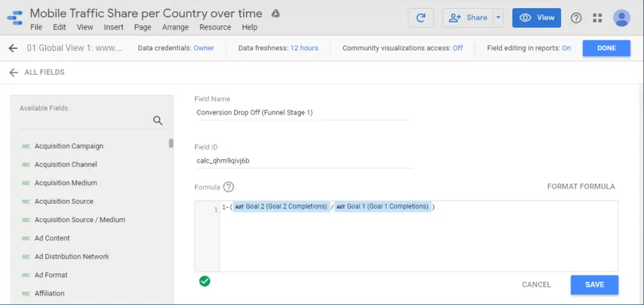Click ABC type icon for Ad Format

tap(26, 275)
